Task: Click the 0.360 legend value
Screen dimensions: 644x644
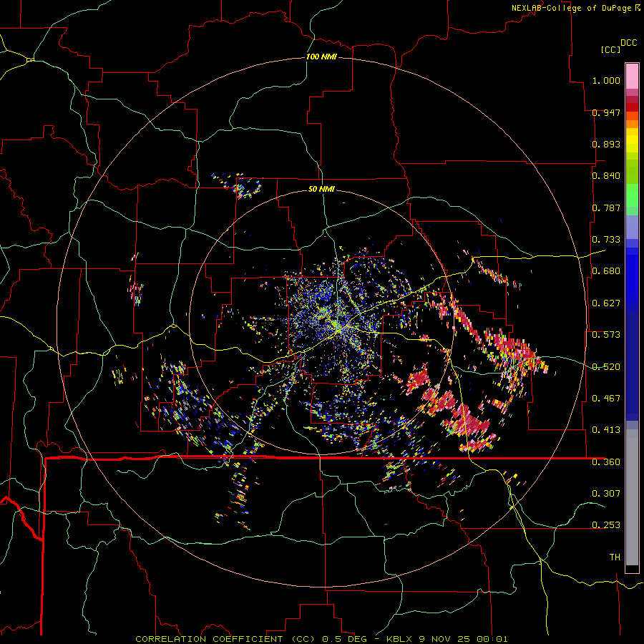Action: click(x=606, y=462)
